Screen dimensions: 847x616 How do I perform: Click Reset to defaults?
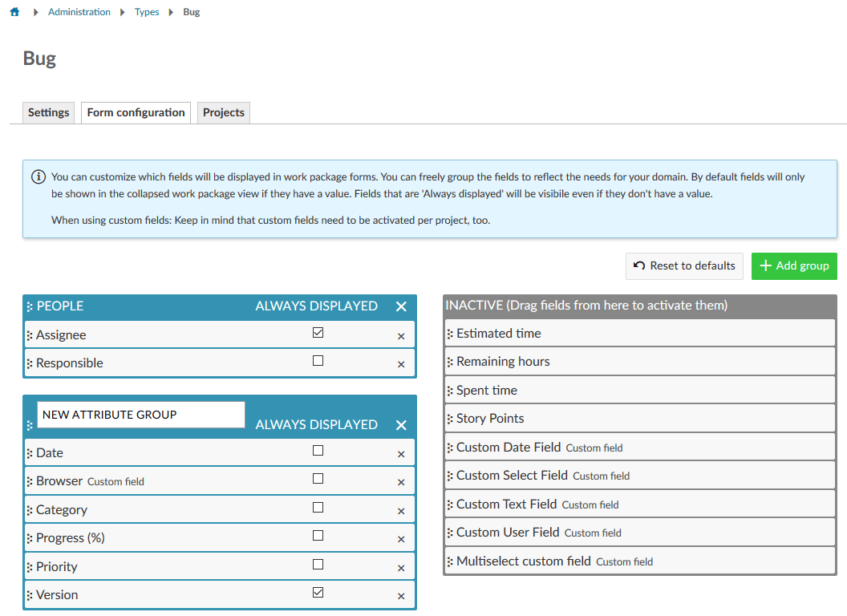[x=684, y=265]
